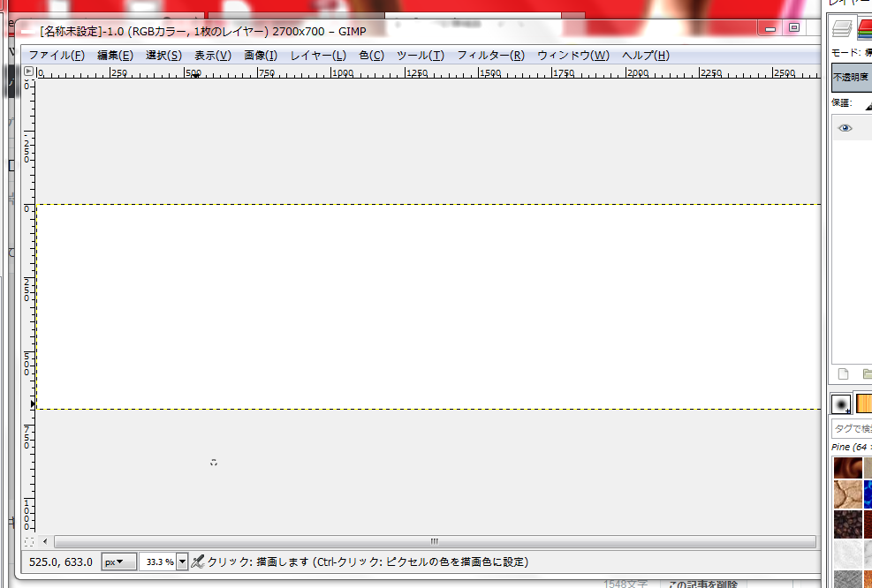Open the ツール(T) menu
Image resolution: width=872 pixels, height=588 pixels.
click(x=421, y=55)
